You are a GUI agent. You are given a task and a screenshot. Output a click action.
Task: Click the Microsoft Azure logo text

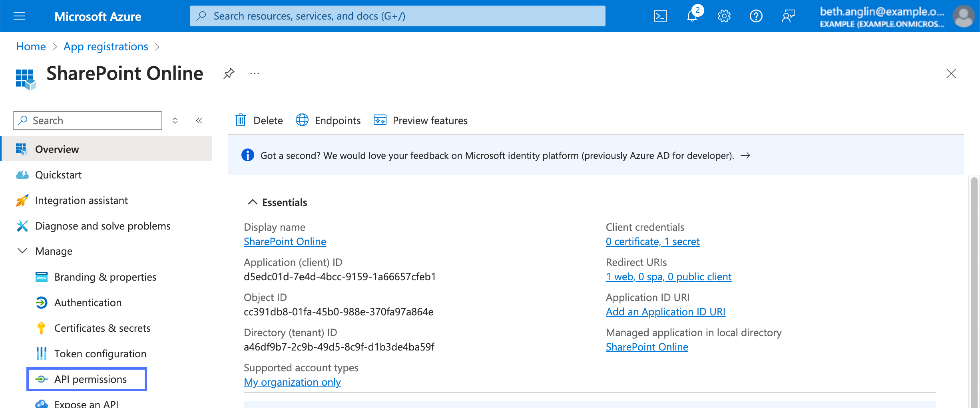point(98,16)
